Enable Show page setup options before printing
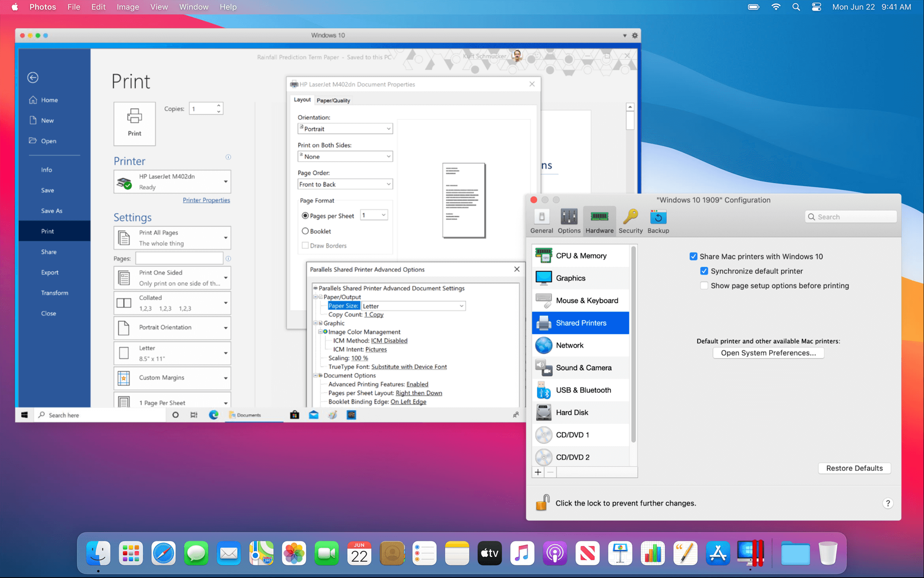 pos(704,285)
